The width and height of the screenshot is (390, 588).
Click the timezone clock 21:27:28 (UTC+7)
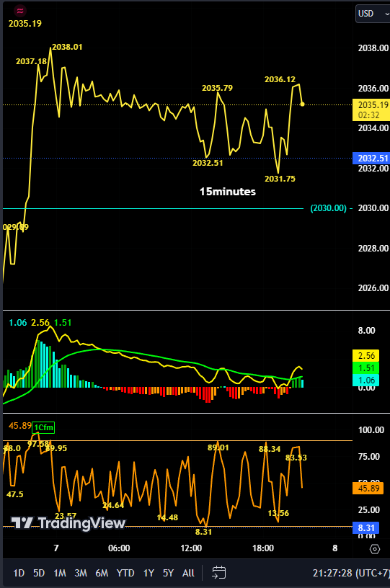pos(351,573)
